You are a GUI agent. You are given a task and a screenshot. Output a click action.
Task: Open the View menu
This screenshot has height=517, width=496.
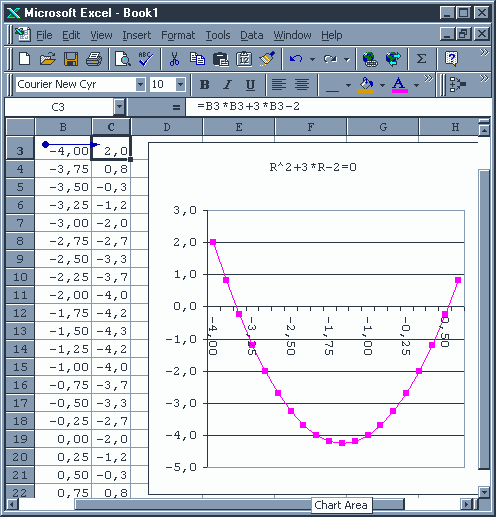101,35
